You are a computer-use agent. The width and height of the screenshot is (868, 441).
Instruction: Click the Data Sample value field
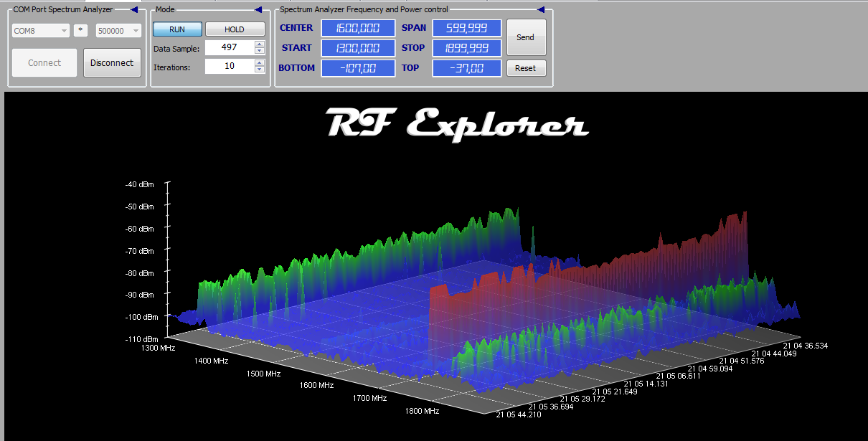[x=230, y=47]
